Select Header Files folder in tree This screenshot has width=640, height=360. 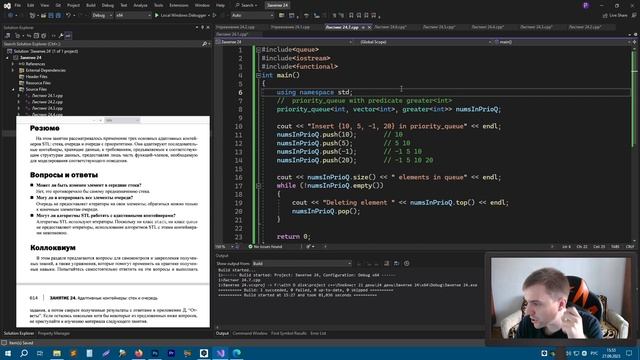click(x=37, y=77)
